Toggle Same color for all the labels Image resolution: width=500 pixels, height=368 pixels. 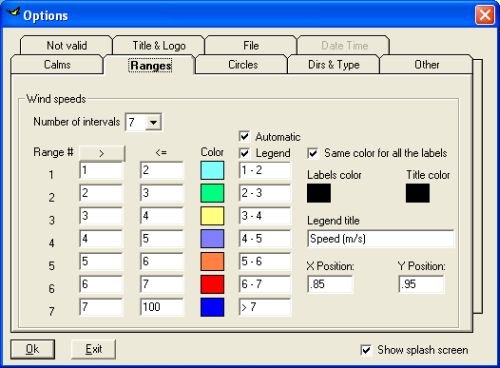313,153
